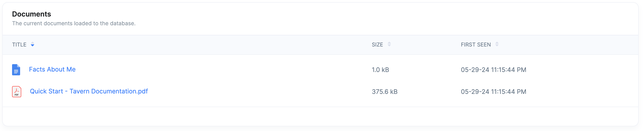The width and height of the screenshot is (644, 131).
Task: Click the first seen date of Facts About Me
Action: pyautogui.click(x=493, y=70)
